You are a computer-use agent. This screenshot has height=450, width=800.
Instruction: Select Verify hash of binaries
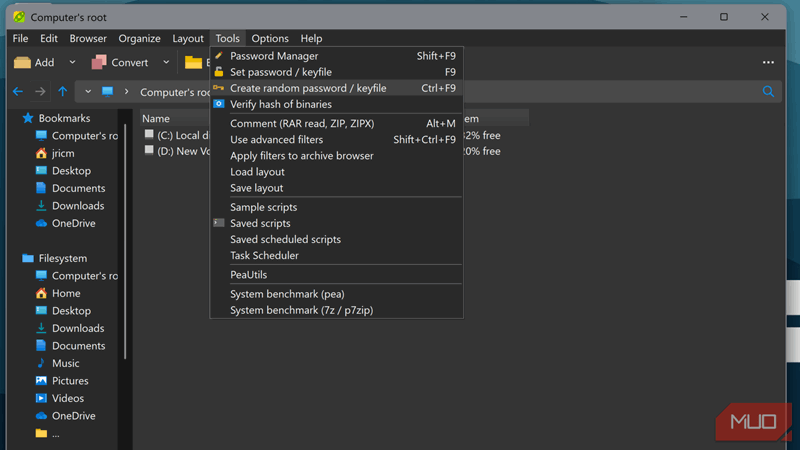pyautogui.click(x=281, y=104)
